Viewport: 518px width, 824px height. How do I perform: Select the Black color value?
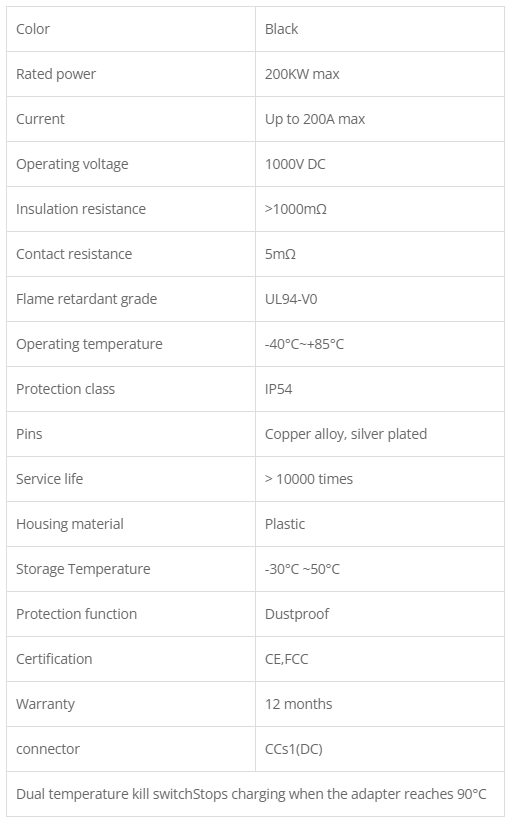click(281, 29)
